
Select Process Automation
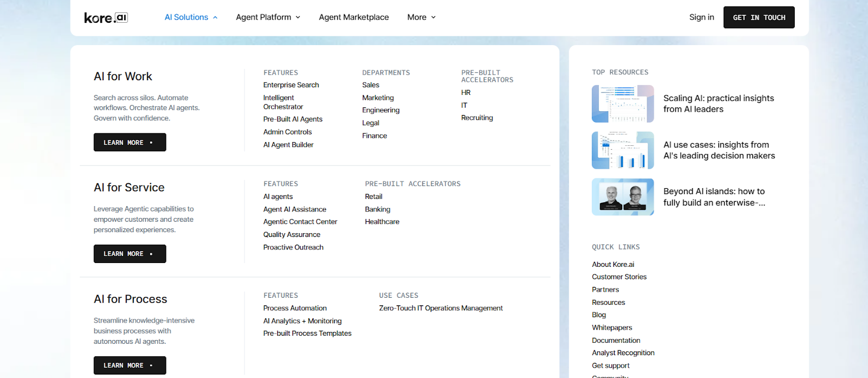click(x=295, y=308)
